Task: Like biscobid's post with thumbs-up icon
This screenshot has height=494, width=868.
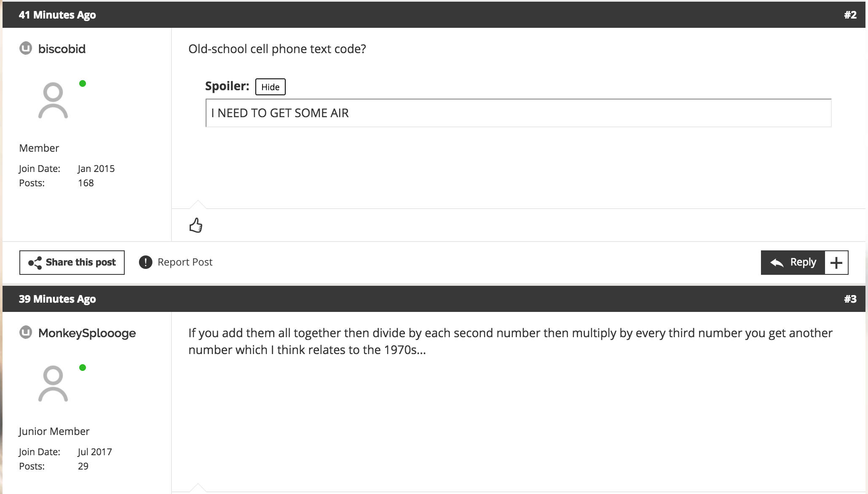Action: point(196,225)
